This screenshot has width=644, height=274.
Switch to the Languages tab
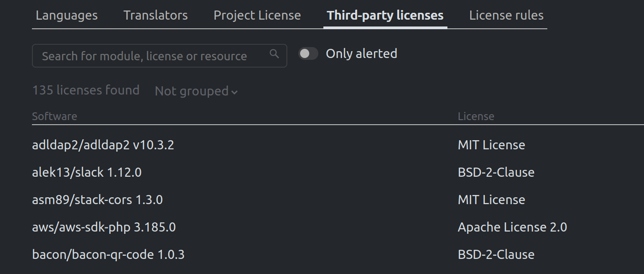tap(67, 16)
